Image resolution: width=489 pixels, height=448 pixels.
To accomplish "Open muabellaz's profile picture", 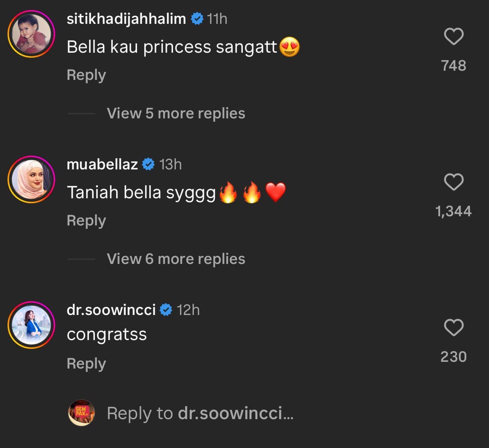I will click(31, 179).
